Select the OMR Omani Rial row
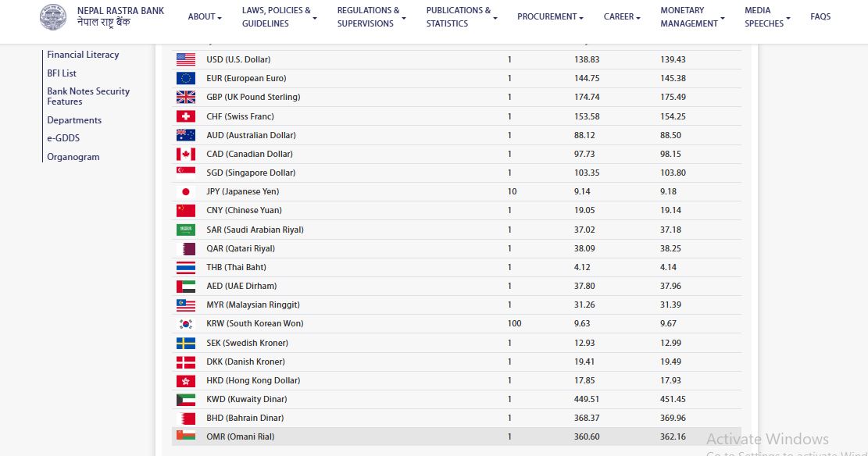This screenshot has width=868, height=456. click(x=456, y=437)
